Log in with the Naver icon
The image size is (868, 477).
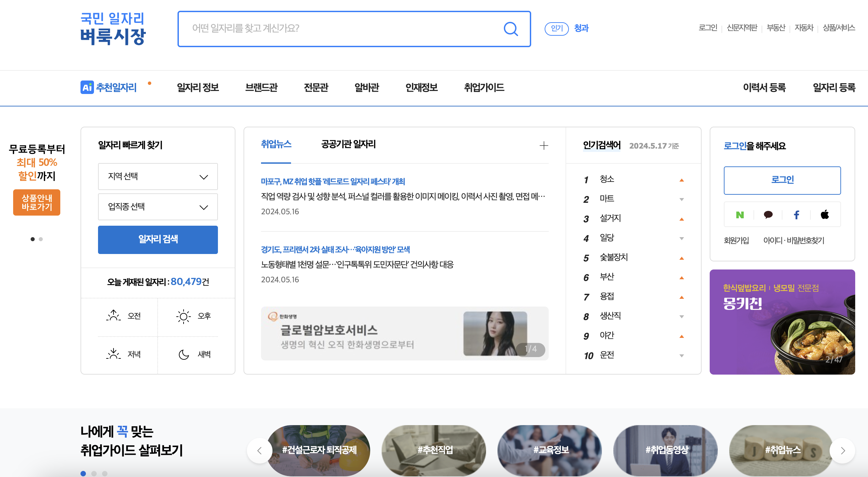click(740, 214)
